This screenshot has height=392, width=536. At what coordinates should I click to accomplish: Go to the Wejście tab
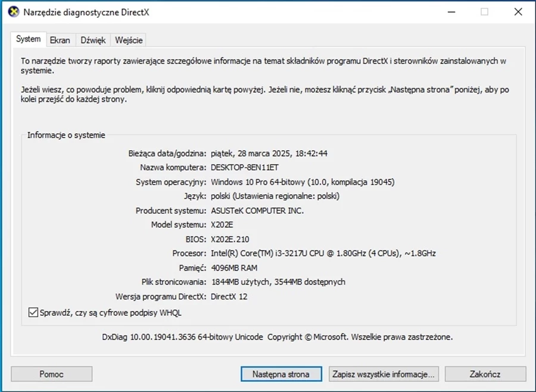129,40
